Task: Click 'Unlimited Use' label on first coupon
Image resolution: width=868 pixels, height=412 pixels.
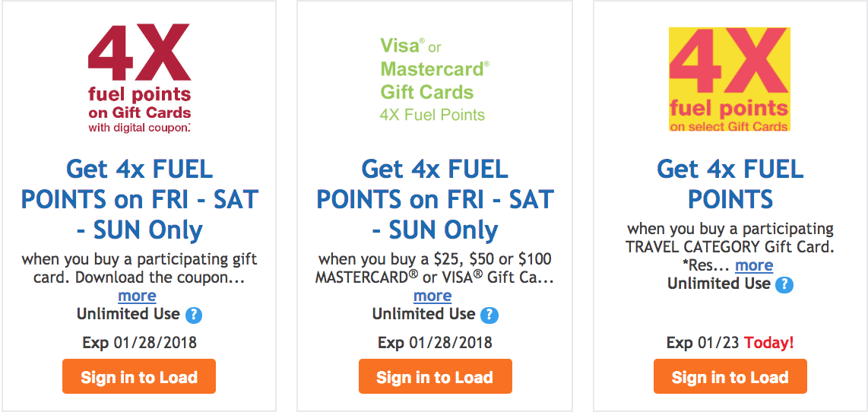Action: tap(128, 315)
